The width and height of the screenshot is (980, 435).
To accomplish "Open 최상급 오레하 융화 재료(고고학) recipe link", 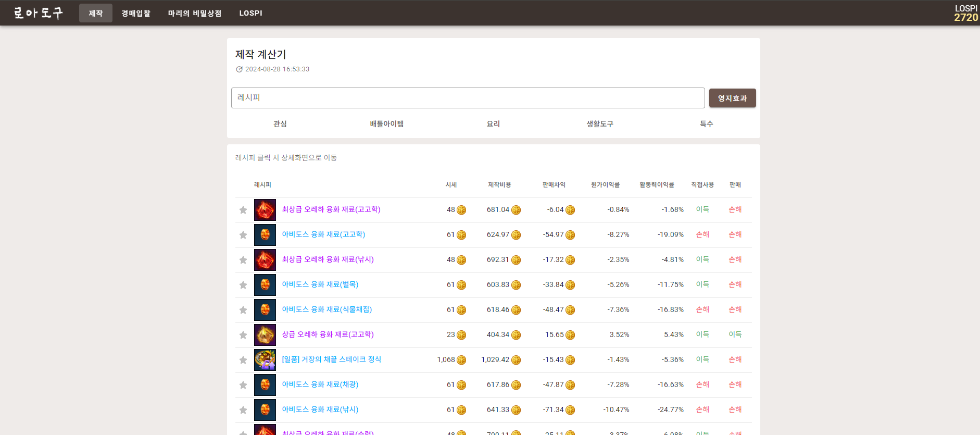I will tap(331, 209).
